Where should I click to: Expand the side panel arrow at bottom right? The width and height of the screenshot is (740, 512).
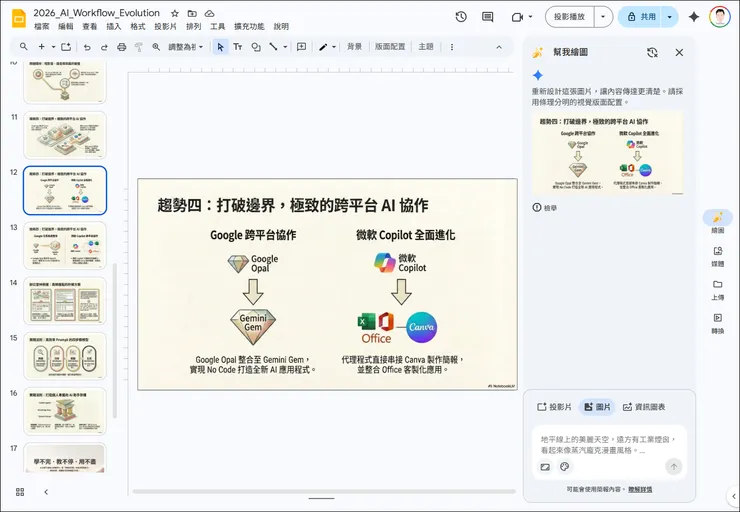click(x=734, y=496)
